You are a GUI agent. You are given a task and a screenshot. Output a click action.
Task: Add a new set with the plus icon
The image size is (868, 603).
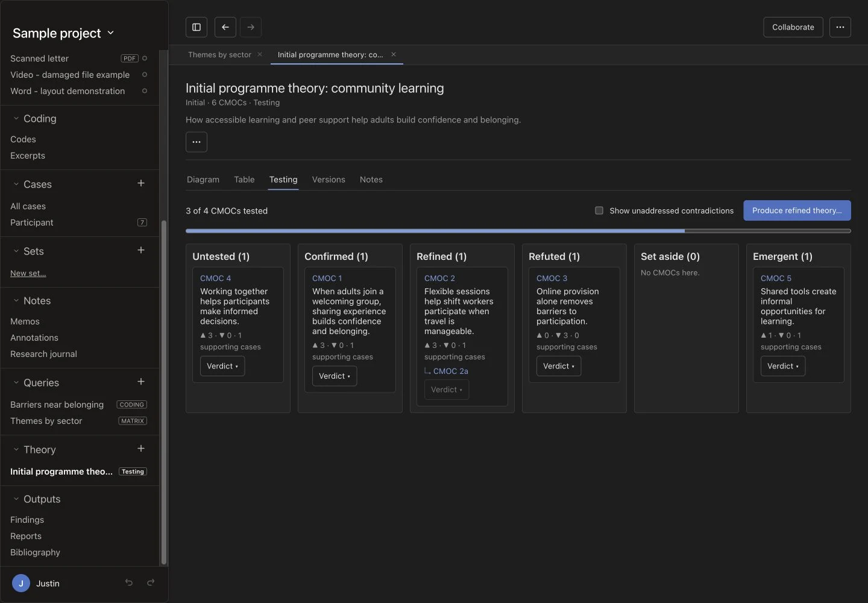[141, 250]
